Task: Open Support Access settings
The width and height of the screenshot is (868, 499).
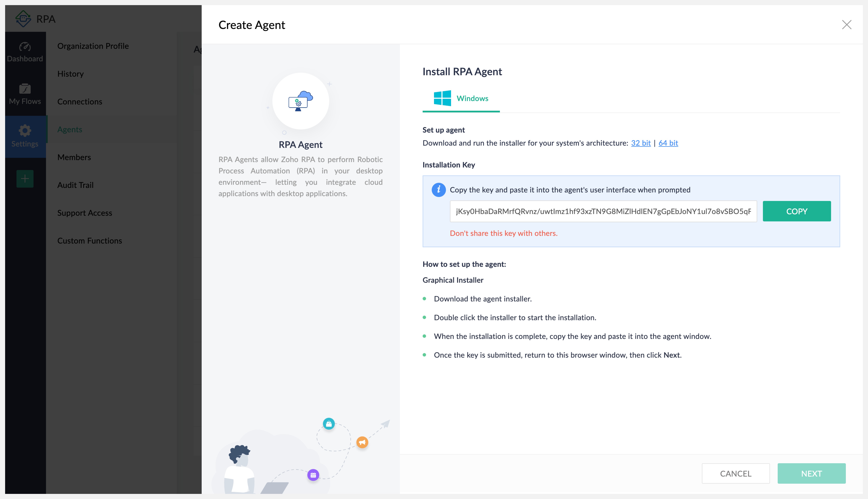Action: 85,213
